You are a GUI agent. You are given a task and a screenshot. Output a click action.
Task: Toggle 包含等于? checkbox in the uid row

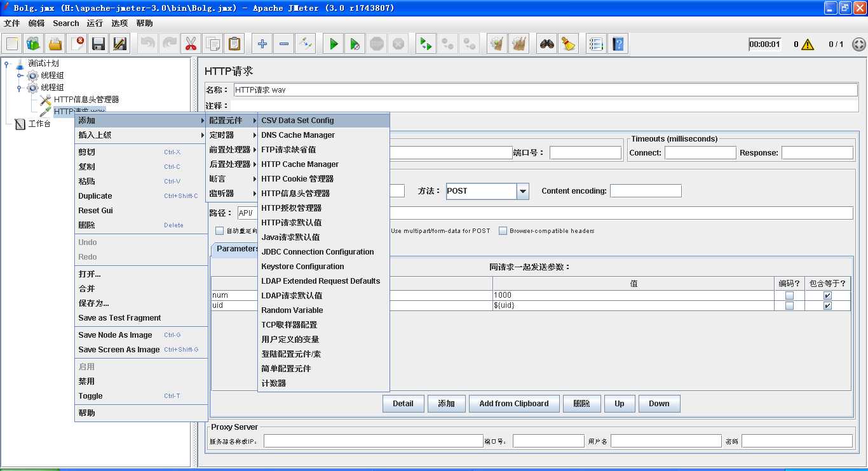827,305
